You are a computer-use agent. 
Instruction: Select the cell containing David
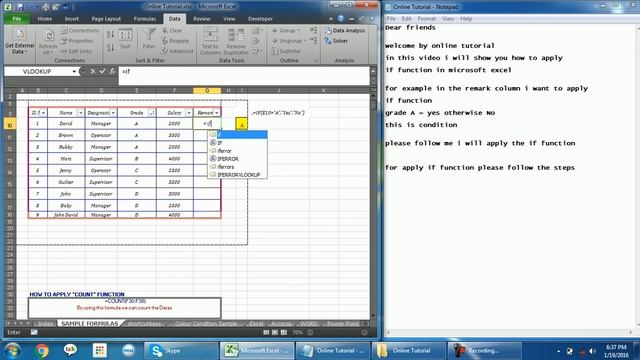66,123
